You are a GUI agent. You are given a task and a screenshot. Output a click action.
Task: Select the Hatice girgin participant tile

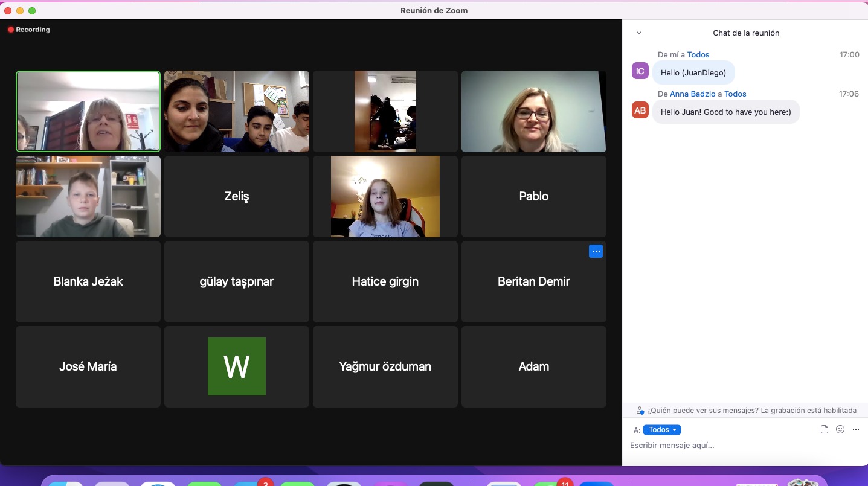[x=385, y=281]
